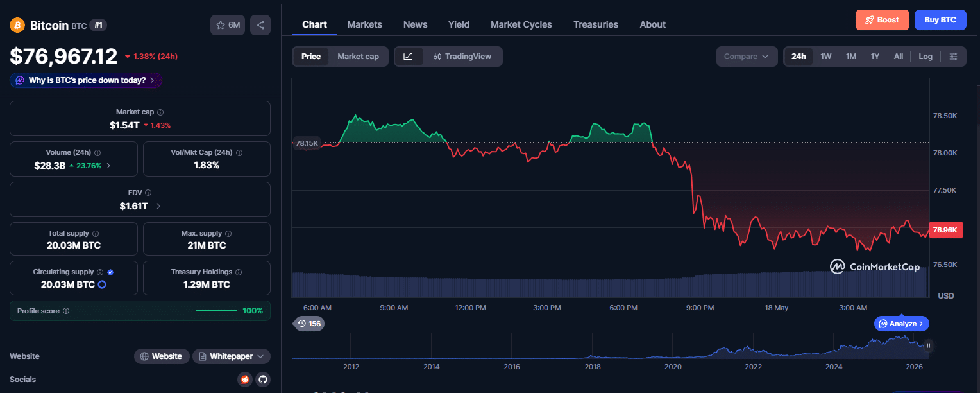980x393 pixels.
Task: Click the historical range navigator chart
Action: [609, 346]
